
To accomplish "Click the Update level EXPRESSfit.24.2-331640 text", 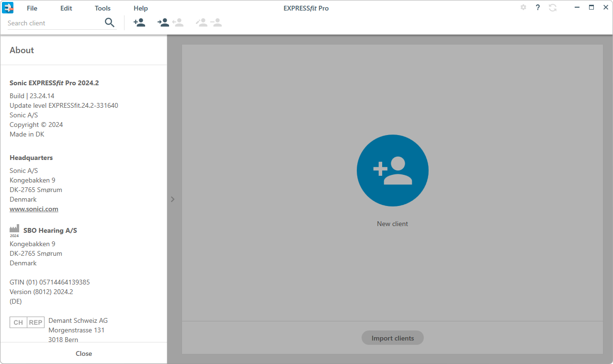I will coord(64,105).
